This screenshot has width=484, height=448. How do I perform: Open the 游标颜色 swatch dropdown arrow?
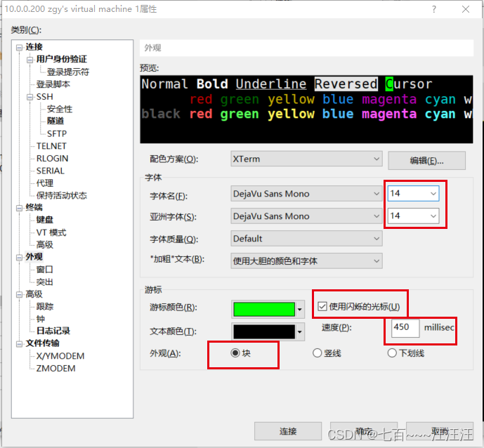tap(300, 309)
